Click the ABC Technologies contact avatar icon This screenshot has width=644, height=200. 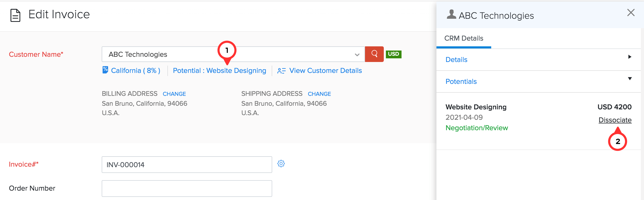point(451,15)
